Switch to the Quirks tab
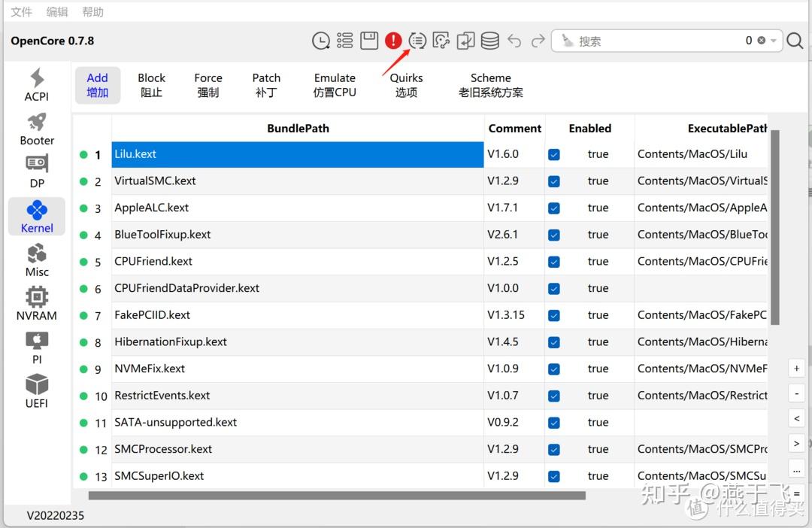 (x=405, y=84)
